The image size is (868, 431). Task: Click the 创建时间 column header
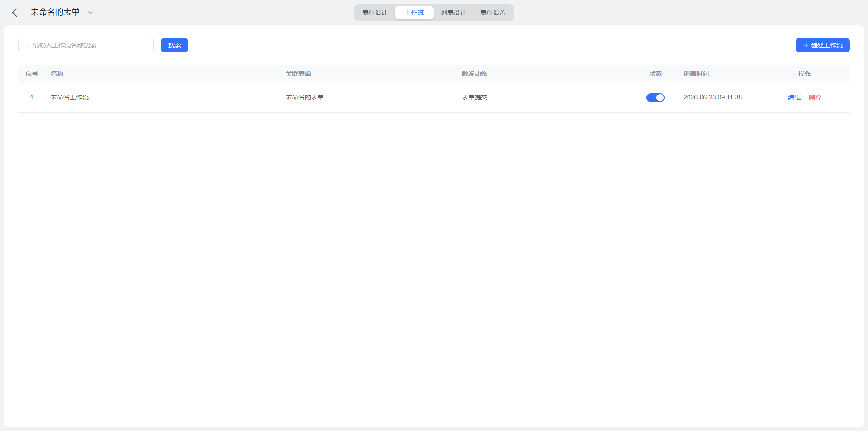696,74
